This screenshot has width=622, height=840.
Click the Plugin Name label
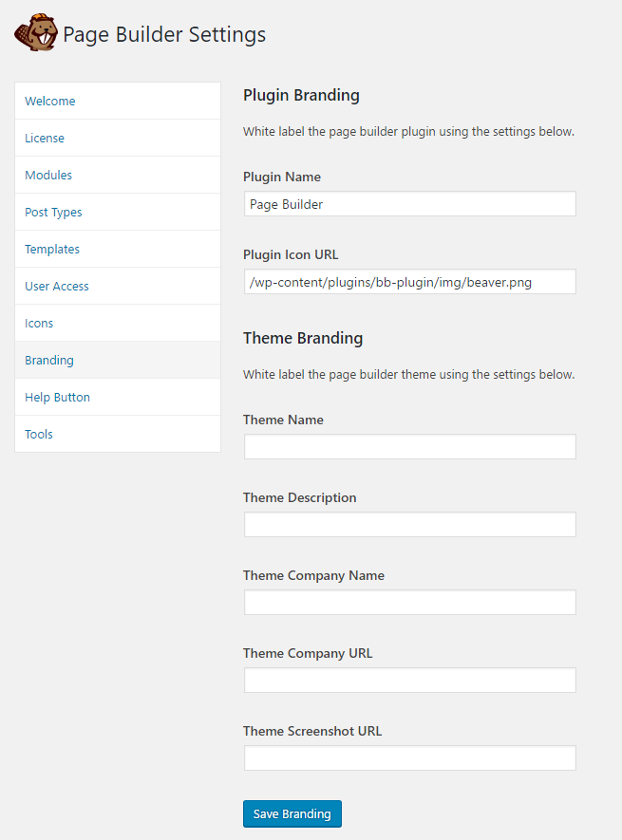(282, 177)
